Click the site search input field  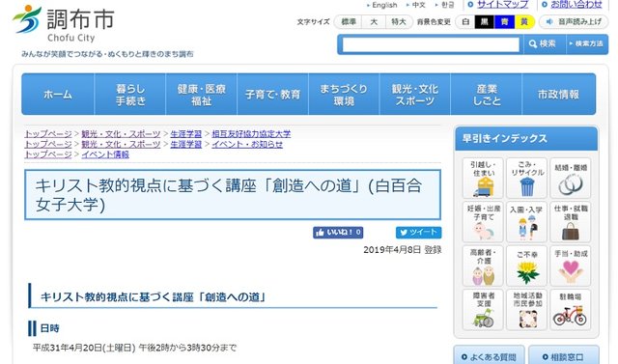point(431,44)
